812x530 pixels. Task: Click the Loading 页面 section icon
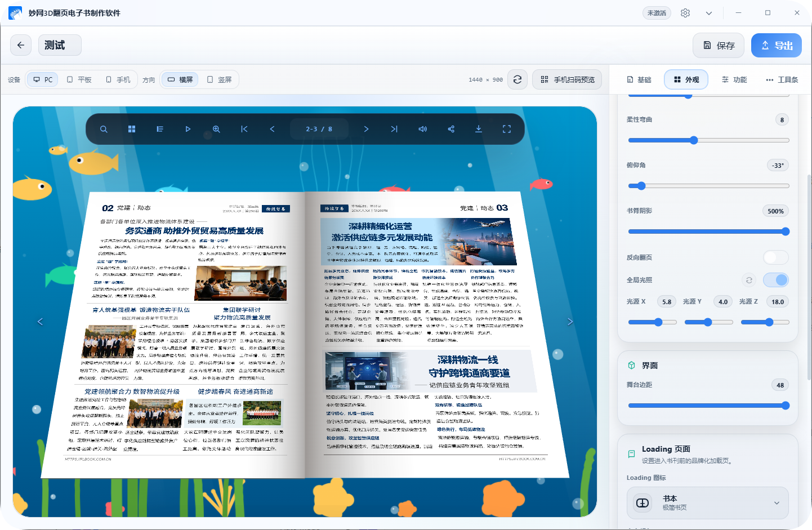pos(632,454)
